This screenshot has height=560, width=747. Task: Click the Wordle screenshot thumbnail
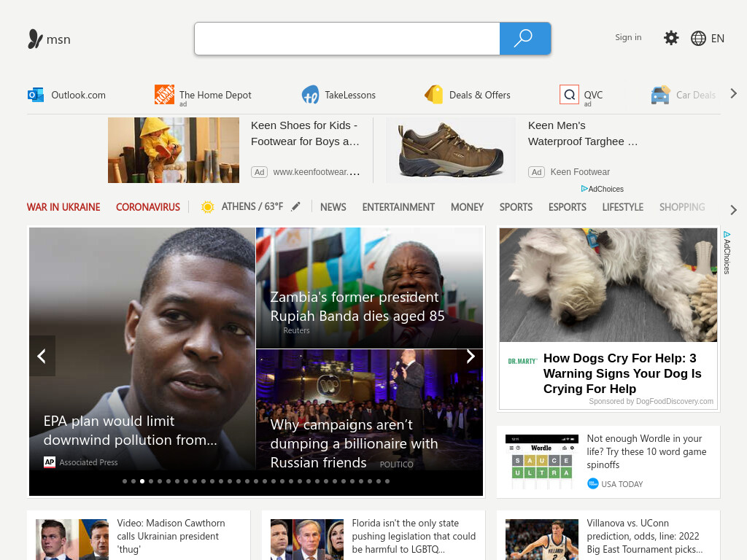[x=542, y=462]
